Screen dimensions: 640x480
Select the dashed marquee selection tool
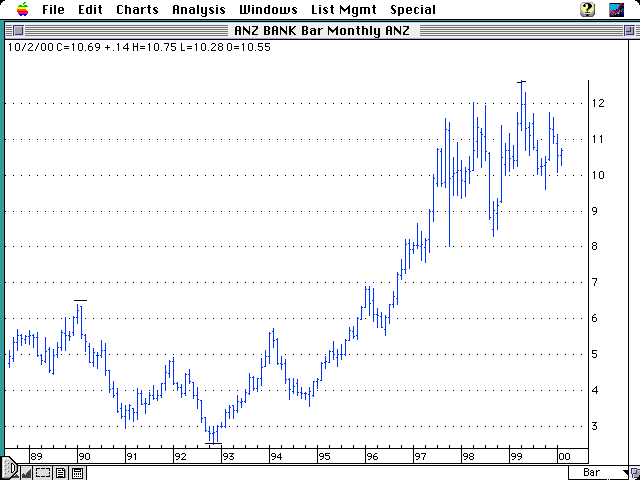(x=43, y=473)
